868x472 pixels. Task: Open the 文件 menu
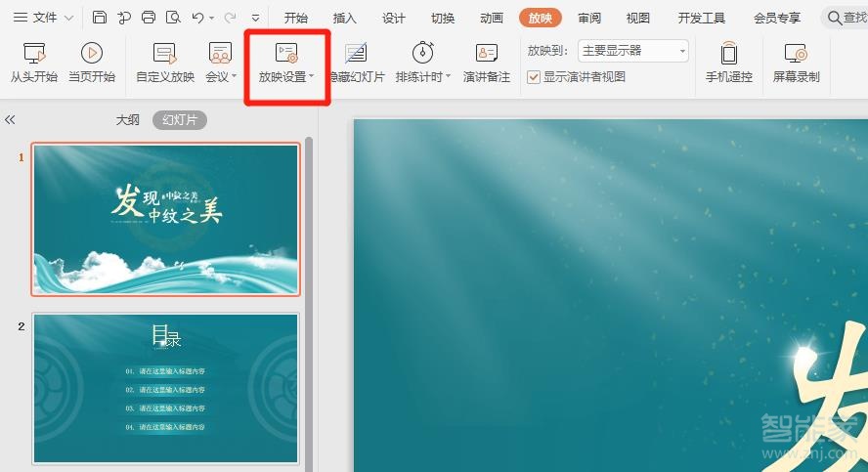[43, 18]
